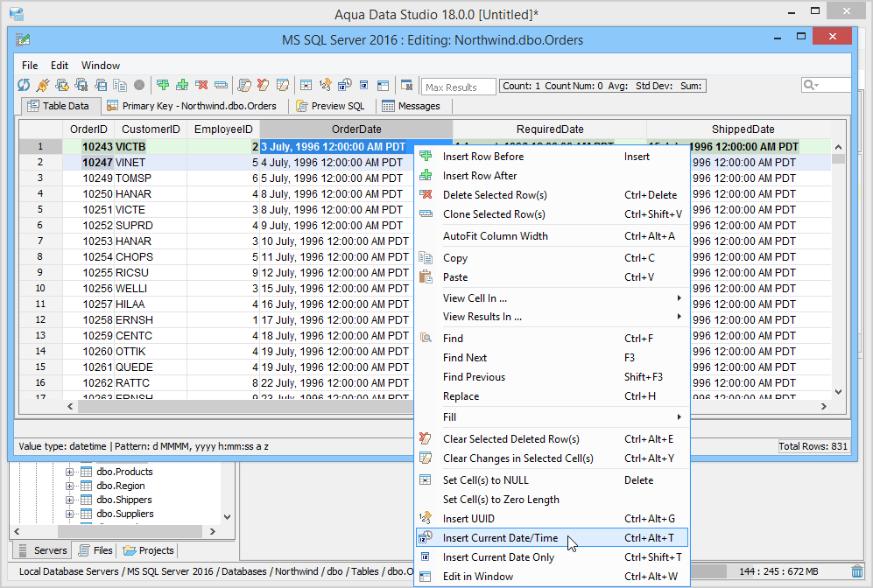Switch to the Table Data tab
Screen dimensions: 873x588
[x=60, y=106]
